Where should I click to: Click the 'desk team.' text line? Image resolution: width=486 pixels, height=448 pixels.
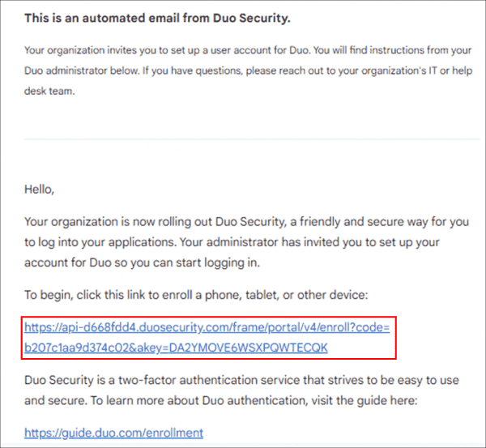coord(49,92)
